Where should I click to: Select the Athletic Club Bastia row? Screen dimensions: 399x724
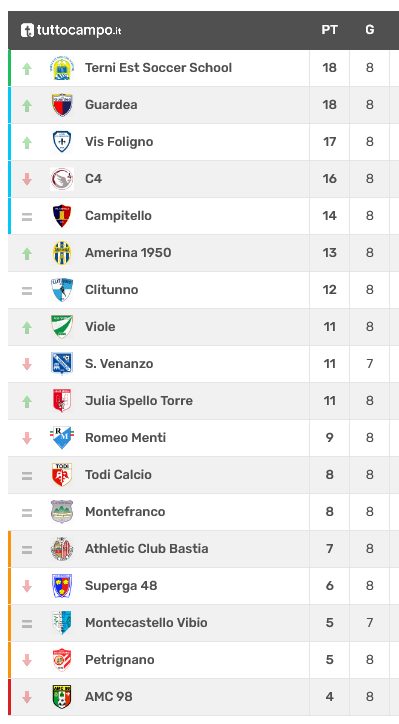203,549
